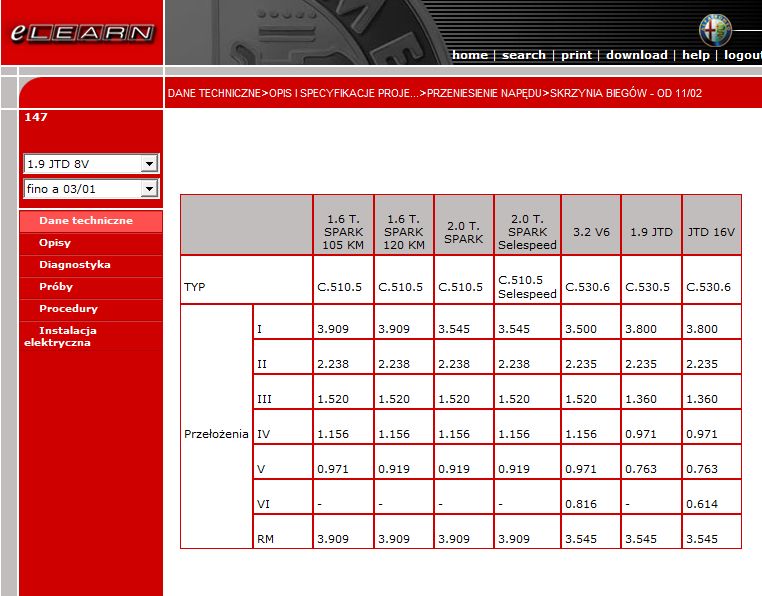762x596 pixels.
Task: Select Próby menu item
Action: (91, 286)
